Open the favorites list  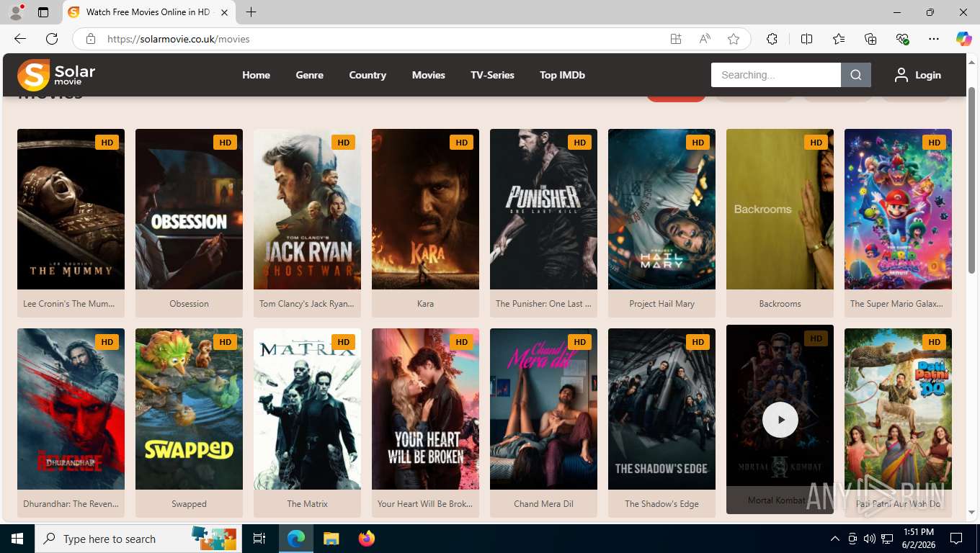(x=839, y=39)
